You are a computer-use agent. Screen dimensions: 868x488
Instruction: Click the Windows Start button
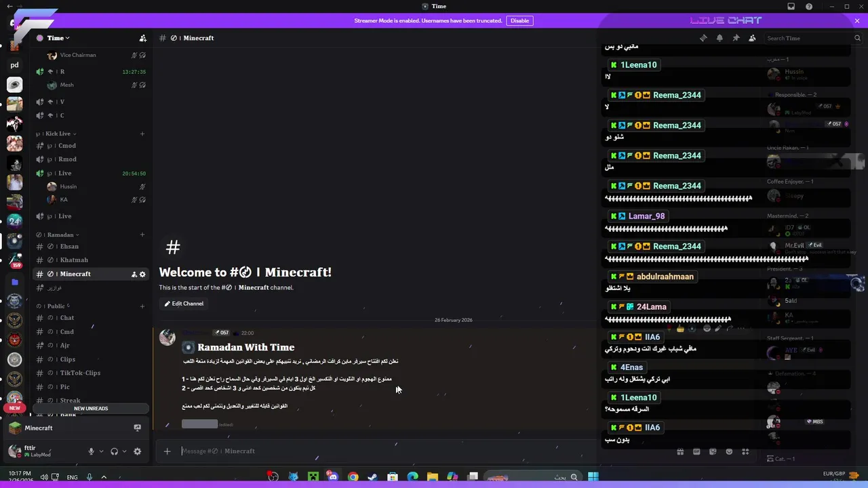[x=593, y=477]
